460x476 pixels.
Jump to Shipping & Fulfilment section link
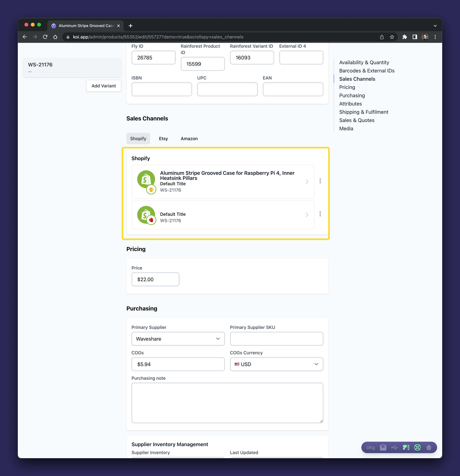pos(364,112)
